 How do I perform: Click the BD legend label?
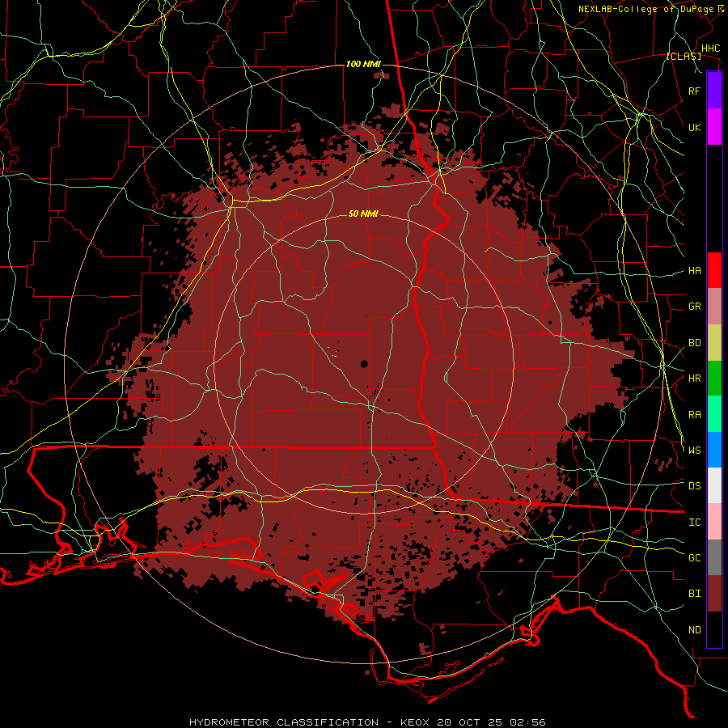pyautogui.click(x=694, y=343)
